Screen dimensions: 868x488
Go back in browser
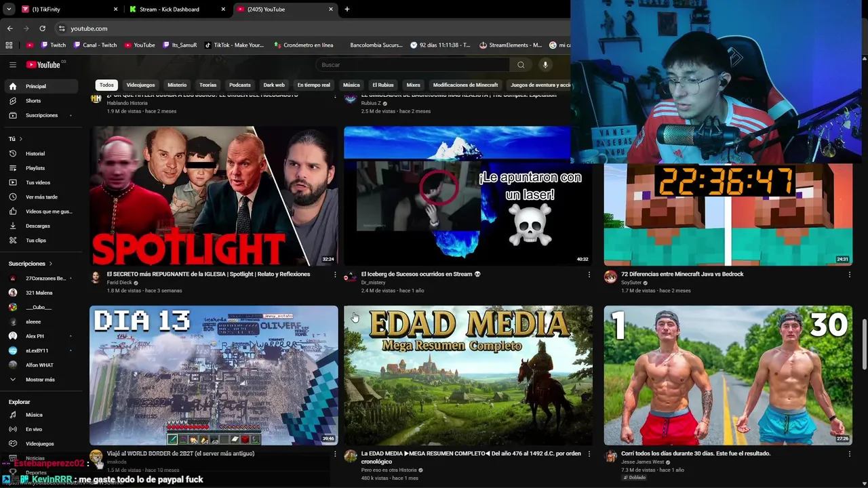coord(9,28)
